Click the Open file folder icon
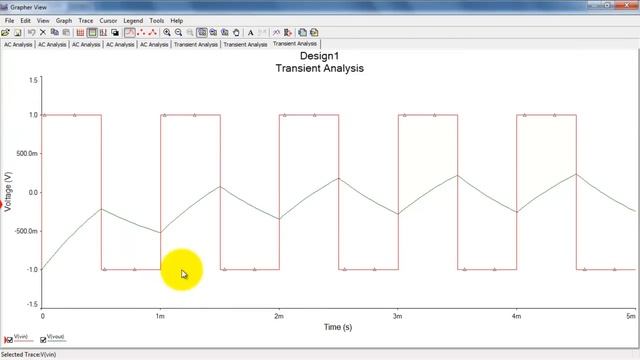This screenshot has width=640, height=360. click(x=6, y=33)
